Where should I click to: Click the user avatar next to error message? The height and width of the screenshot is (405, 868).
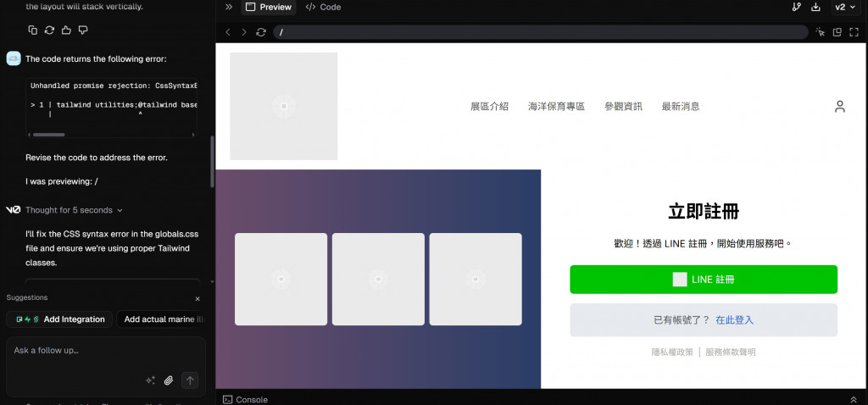(x=14, y=58)
